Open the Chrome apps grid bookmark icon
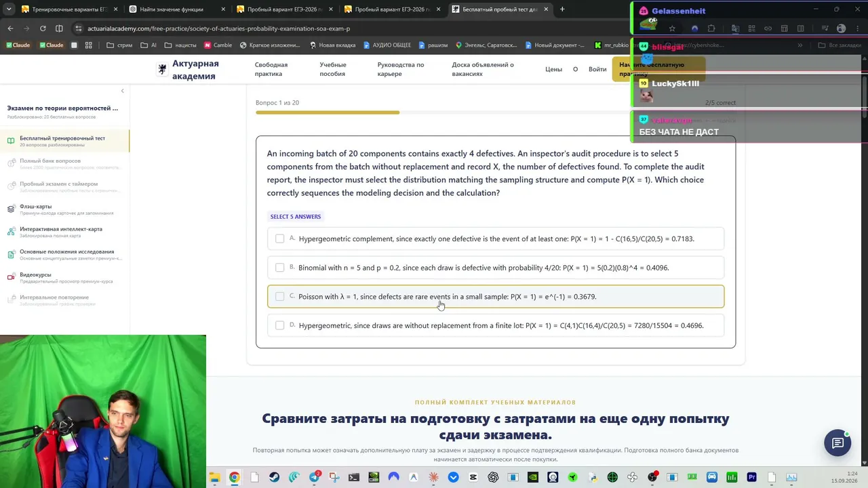Viewport: 868px width, 488px height. [x=88, y=45]
